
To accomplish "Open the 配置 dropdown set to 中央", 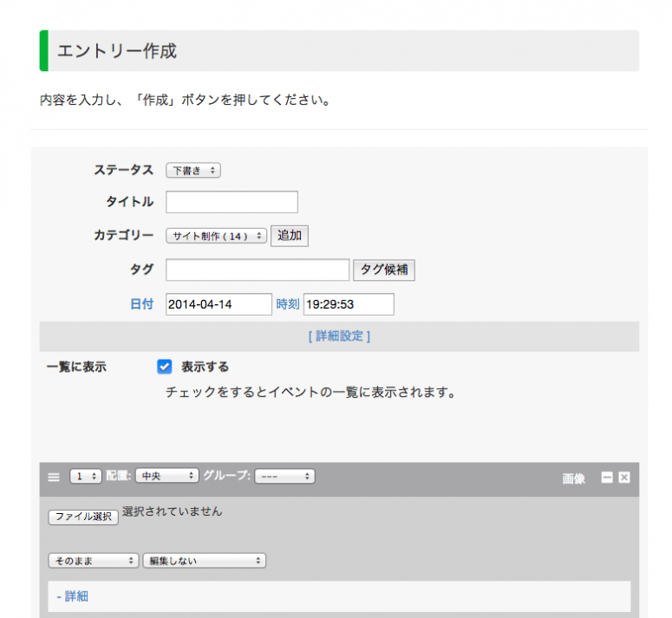I will [x=166, y=476].
